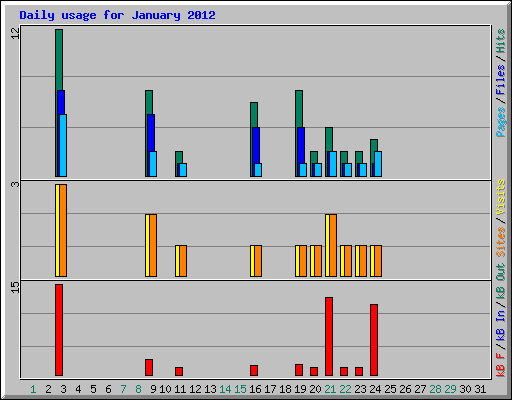
Task: Click the day 14 label on the axis
Action: pos(225,389)
